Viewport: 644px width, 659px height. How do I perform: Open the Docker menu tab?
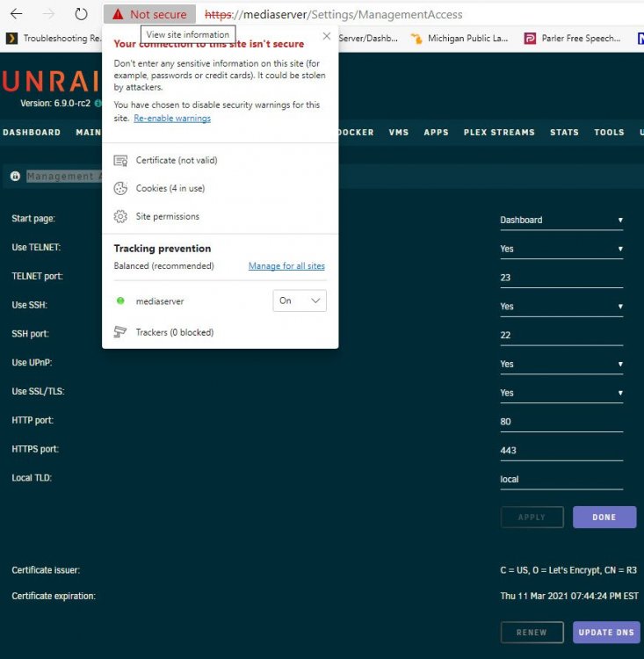(x=356, y=133)
